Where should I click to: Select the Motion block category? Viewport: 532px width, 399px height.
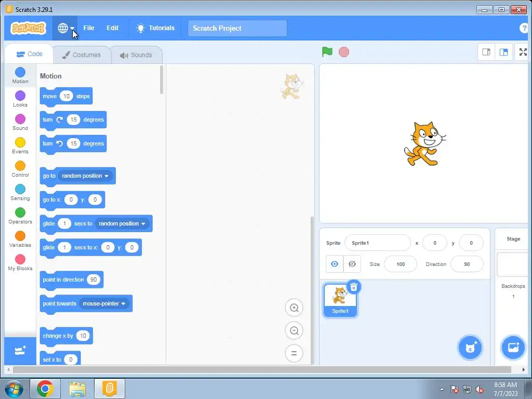point(20,75)
